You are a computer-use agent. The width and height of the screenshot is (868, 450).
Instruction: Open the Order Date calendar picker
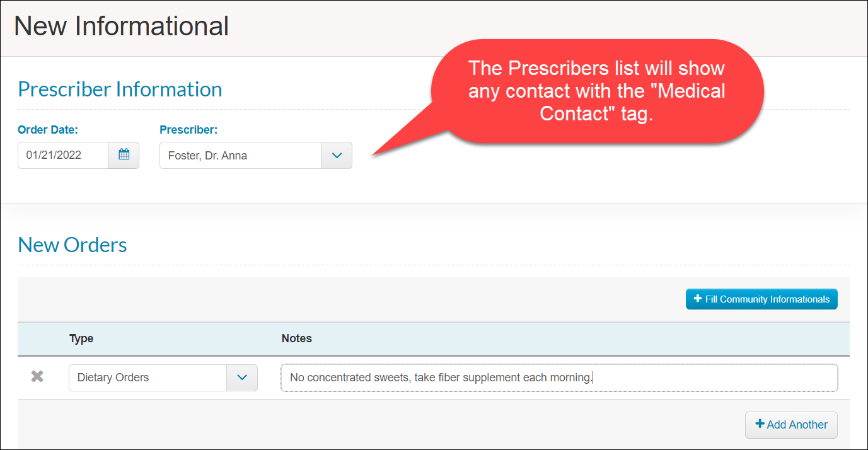coord(124,155)
